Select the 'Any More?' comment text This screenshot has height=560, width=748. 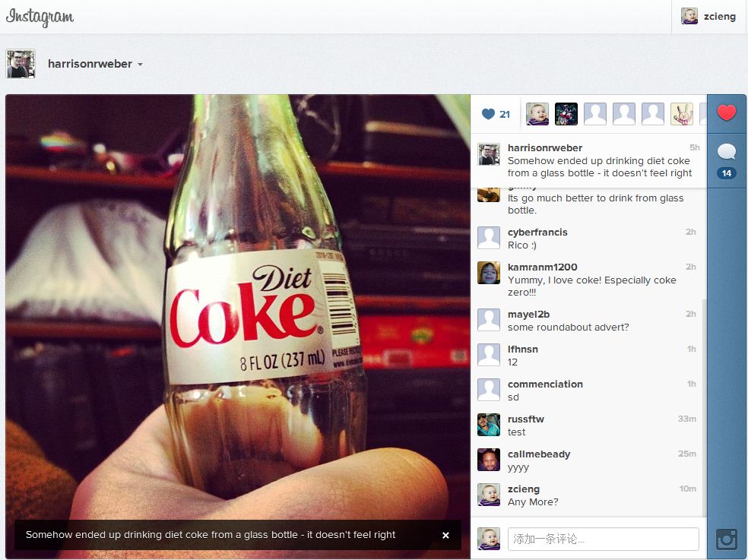pyautogui.click(x=533, y=501)
